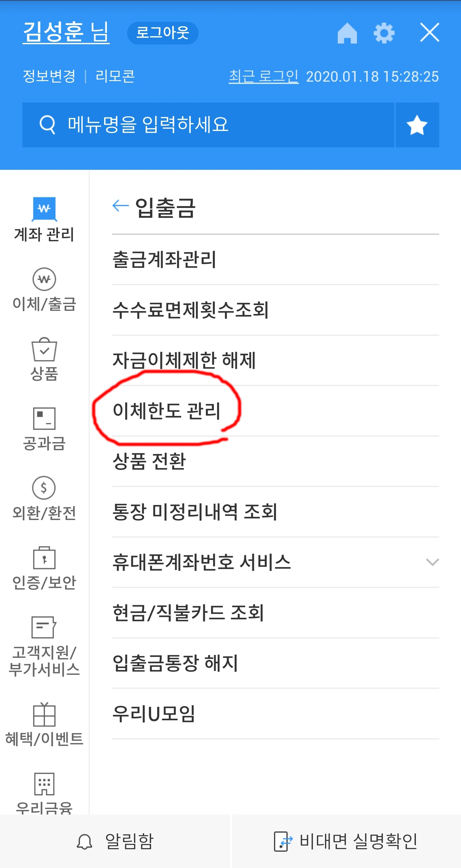461x868 pixels.
Task: Open 출금계좌관리 menu item
Action: click(x=275, y=260)
